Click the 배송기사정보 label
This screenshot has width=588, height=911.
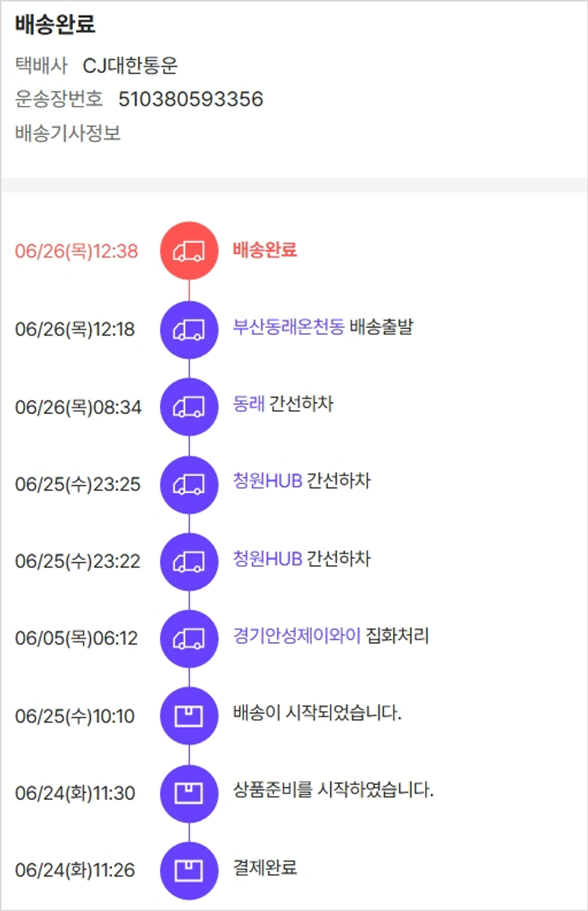(x=67, y=132)
